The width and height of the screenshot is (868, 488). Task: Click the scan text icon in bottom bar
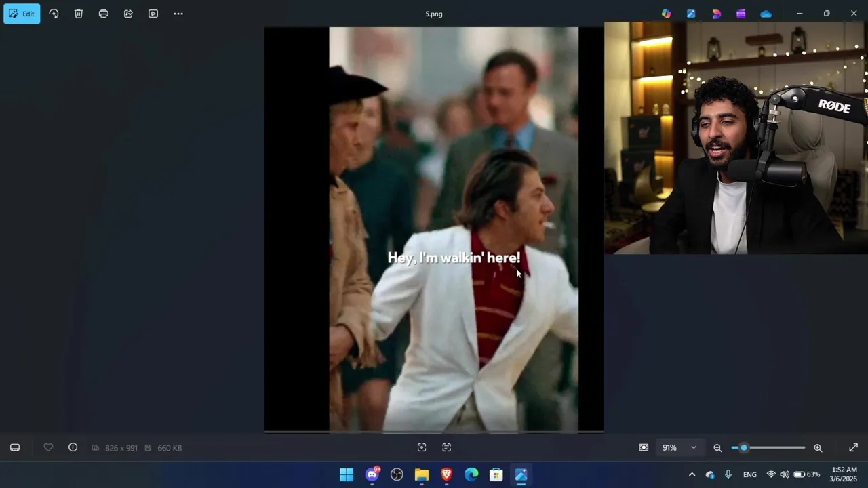pos(446,447)
